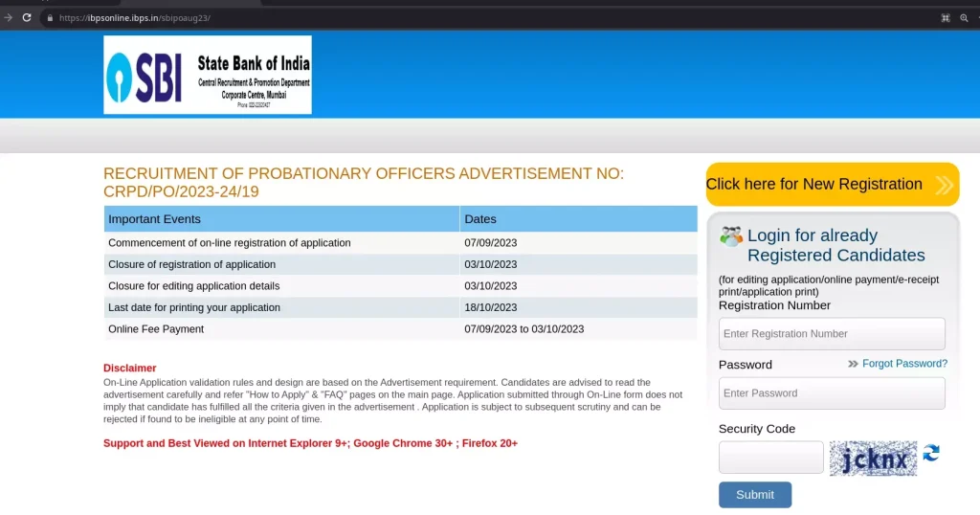Click the 'Dates' table header
980x515 pixels.
click(578, 219)
